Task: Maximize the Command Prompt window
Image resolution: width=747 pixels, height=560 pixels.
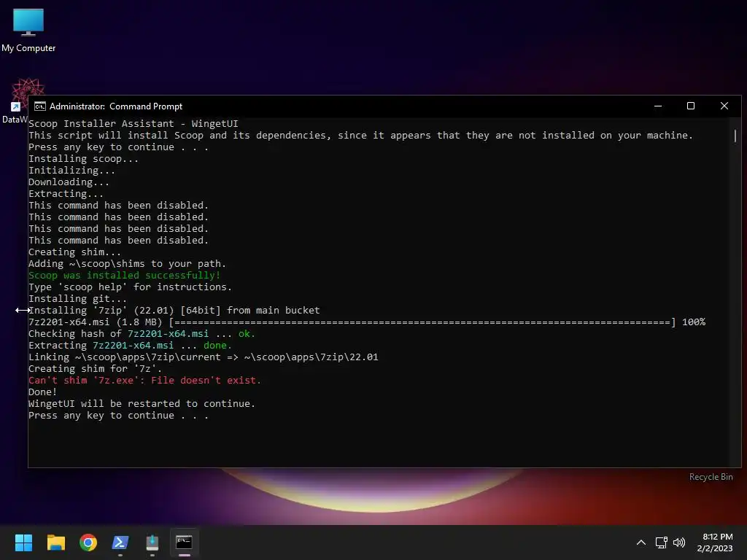Action: click(x=691, y=106)
